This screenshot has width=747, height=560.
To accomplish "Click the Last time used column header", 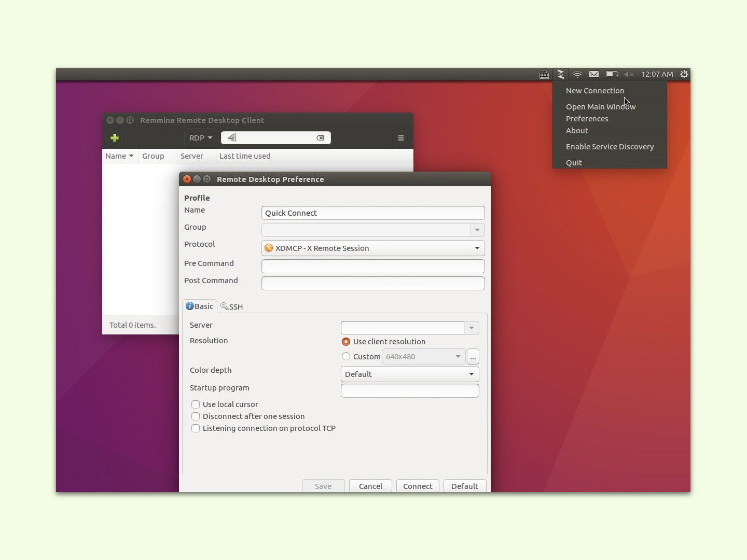I will [314, 156].
